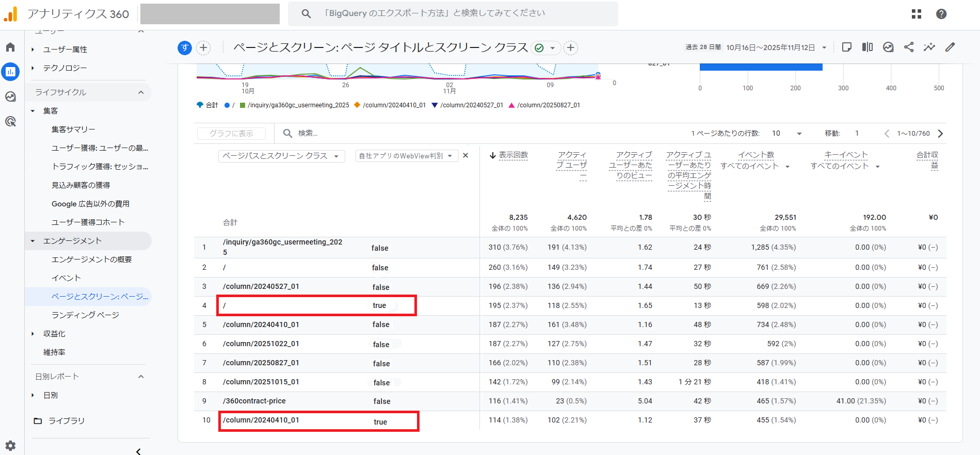Screen dimensions: 980x455
Task: Select ランディング ページ in the sidebar
Action: tap(85, 315)
